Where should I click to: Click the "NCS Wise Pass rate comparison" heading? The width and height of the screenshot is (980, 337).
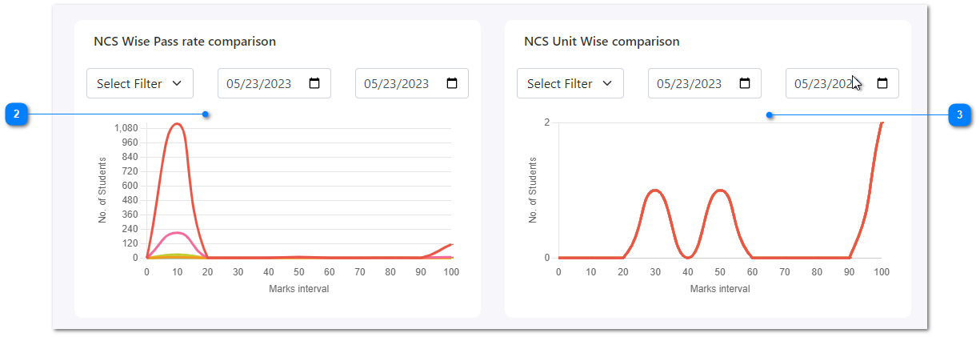click(185, 42)
